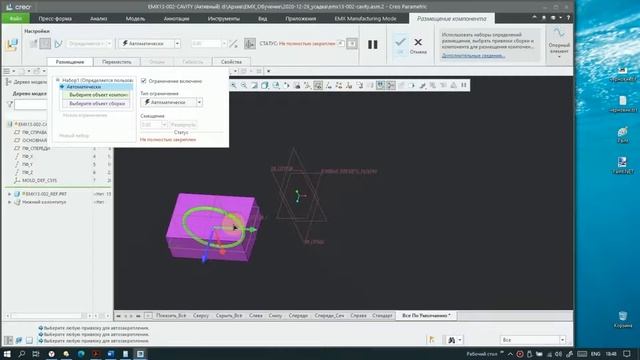The image size is (640, 360).
Task: Select the Автоматически constraint row
Action: point(96,87)
